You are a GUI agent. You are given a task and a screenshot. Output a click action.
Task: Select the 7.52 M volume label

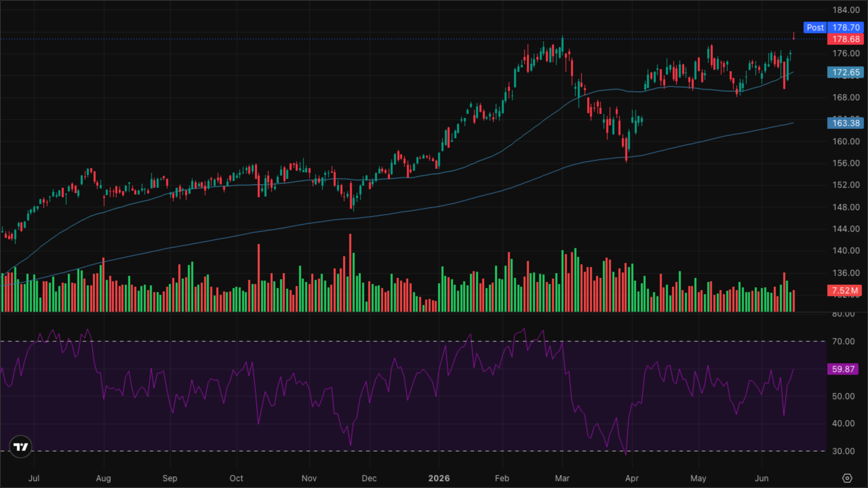click(x=845, y=290)
